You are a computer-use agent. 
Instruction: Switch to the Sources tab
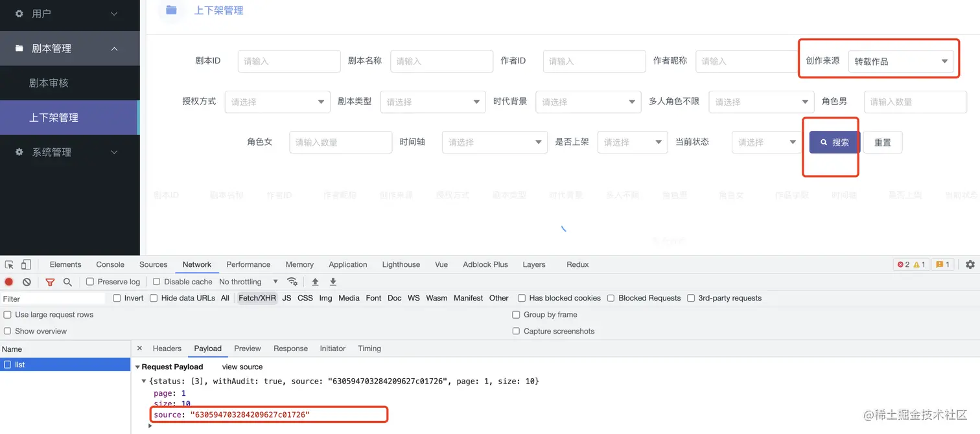153,264
